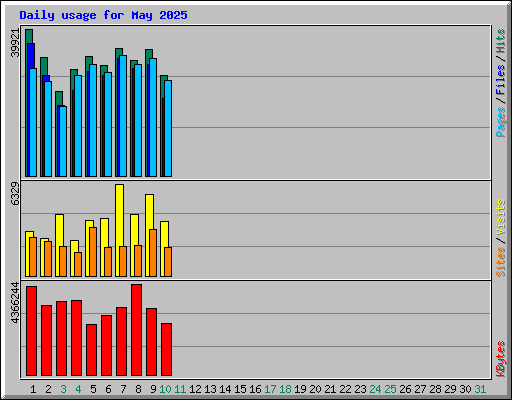Screen dimensions: 512x400
Task: Click day 8 on the x-axis
Action: [x=138, y=389]
